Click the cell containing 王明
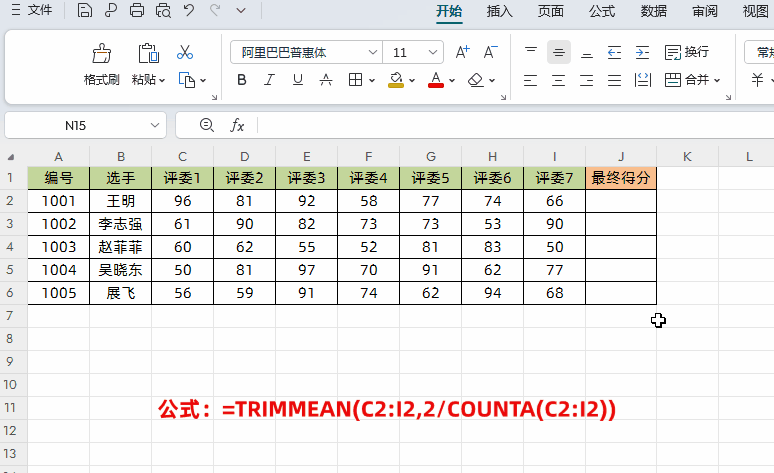 [120, 201]
